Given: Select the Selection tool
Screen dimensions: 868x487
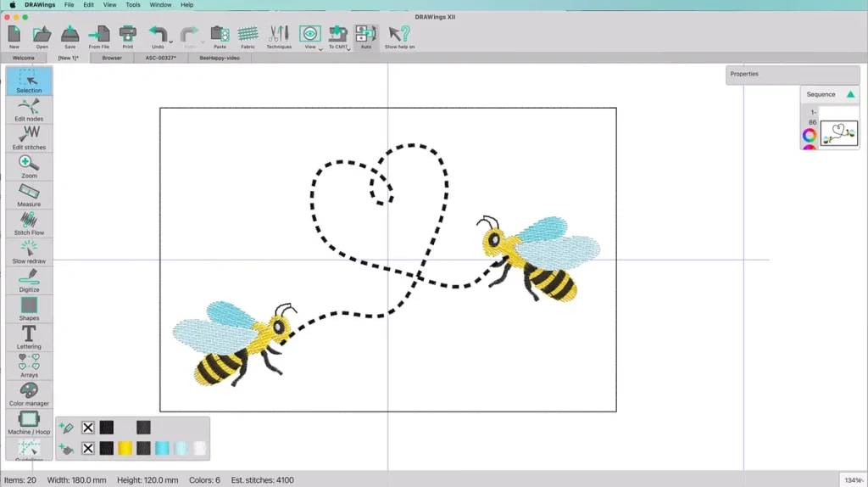Looking at the screenshot, I should pos(29,81).
